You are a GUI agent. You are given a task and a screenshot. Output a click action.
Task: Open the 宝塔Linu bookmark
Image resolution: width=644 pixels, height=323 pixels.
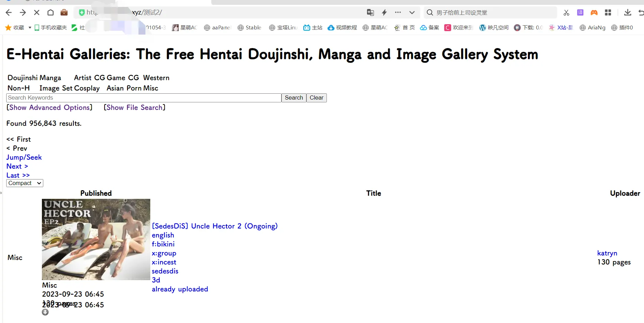tap(283, 28)
